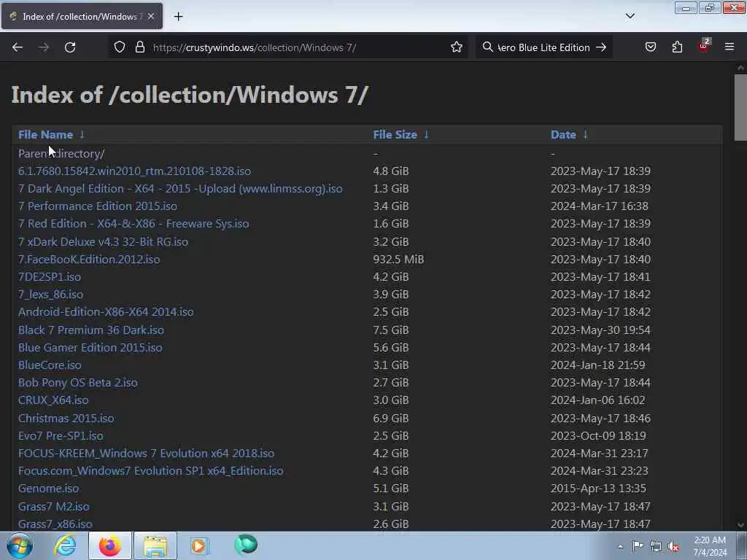
Task: Bookmark this page with the star
Action: point(457,47)
